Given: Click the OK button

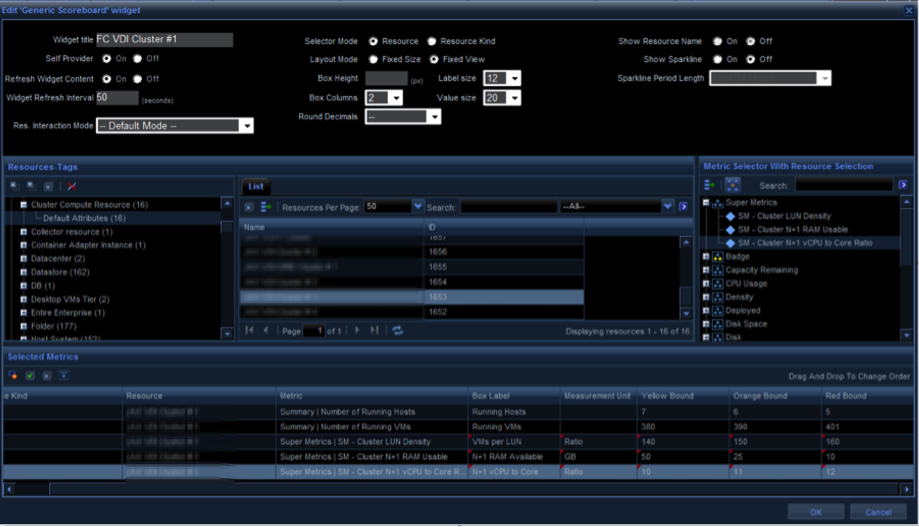Looking at the screenshot, I should click(x=815, y=511).
